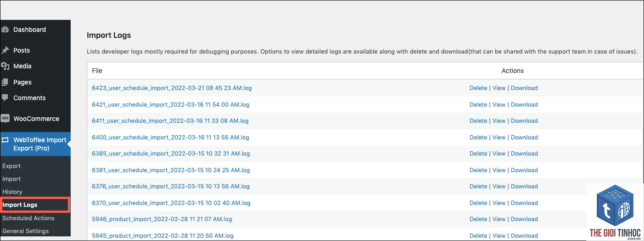Open log file 6385_user_schedule_import
This screenshot has height=241, width=644.
pyautogui.click(x=171, y=153)
